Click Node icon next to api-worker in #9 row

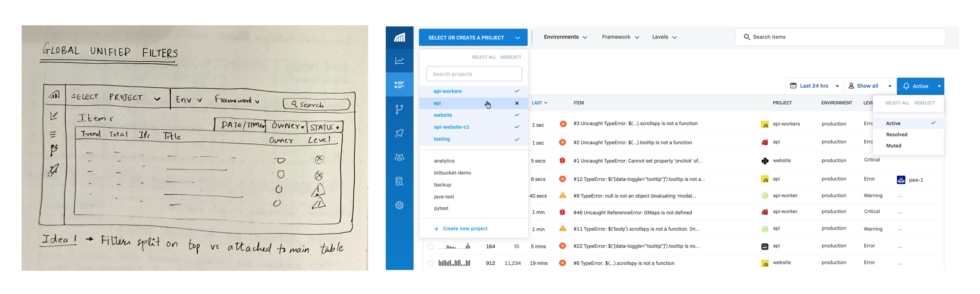765,196
